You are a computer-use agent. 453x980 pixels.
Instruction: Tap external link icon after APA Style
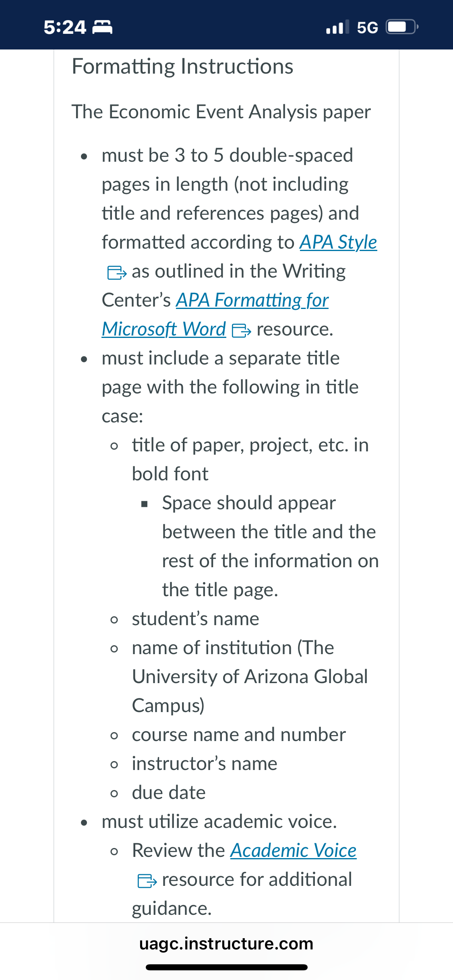coord(117,272)
